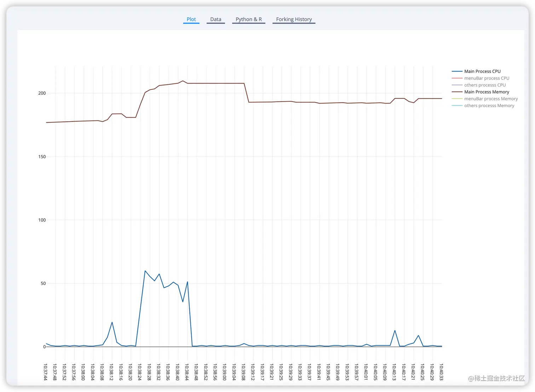Click the brown Main Process Memory legend line
Image resolution: width=535 pixels, height=392 pixels.
(x=457, y=92)
